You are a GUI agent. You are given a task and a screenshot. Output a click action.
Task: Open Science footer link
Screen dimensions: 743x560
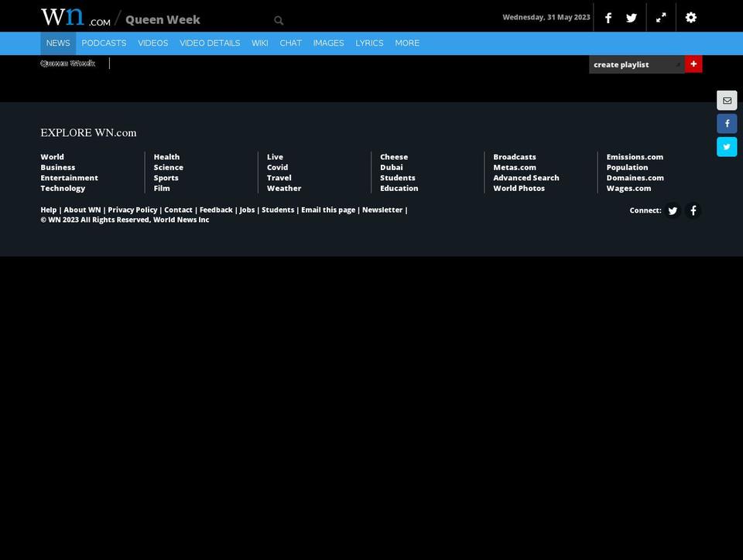point(168,167)
